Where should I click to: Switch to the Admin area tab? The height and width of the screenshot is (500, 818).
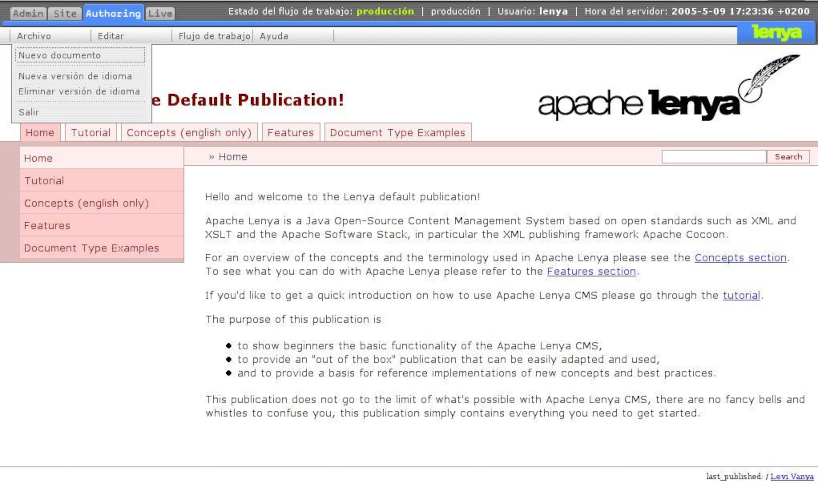click(27, 13)
